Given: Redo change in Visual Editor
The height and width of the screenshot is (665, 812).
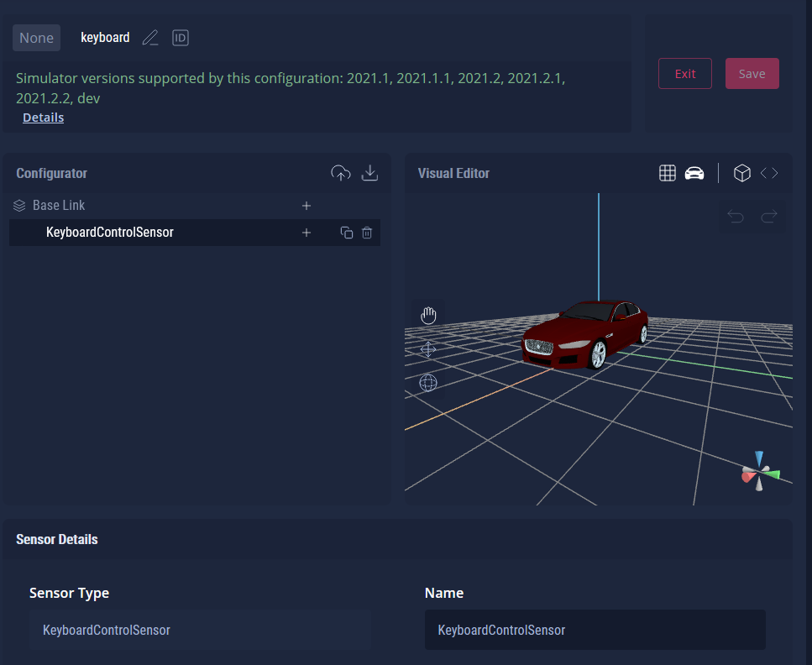Looking at the screenshot, I should pos(769,216).
